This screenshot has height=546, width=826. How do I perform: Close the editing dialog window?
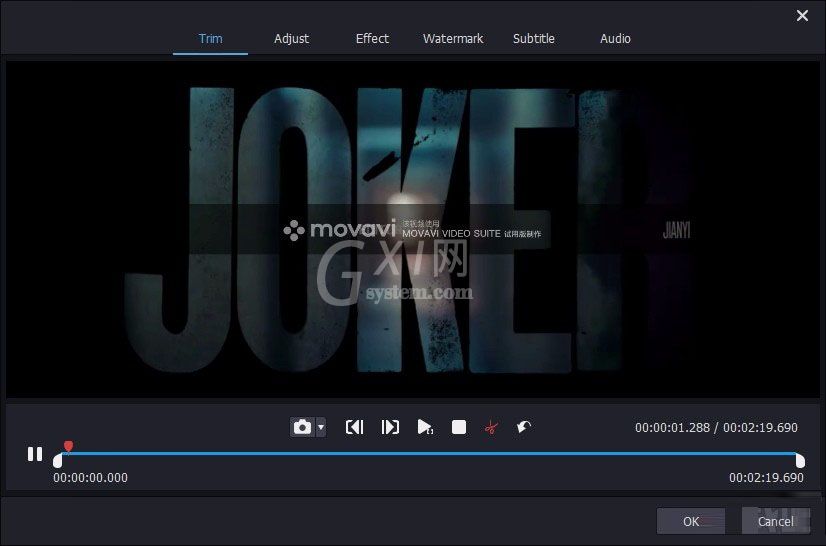[802, 16]
